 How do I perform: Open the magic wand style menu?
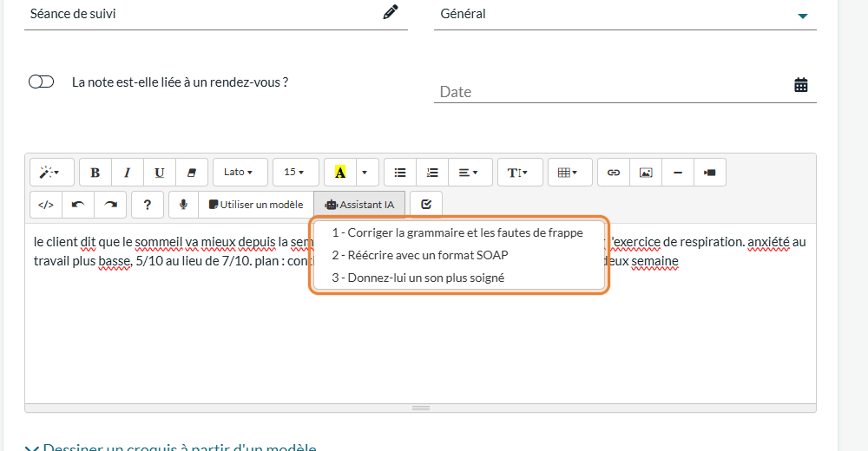(51, 172)
